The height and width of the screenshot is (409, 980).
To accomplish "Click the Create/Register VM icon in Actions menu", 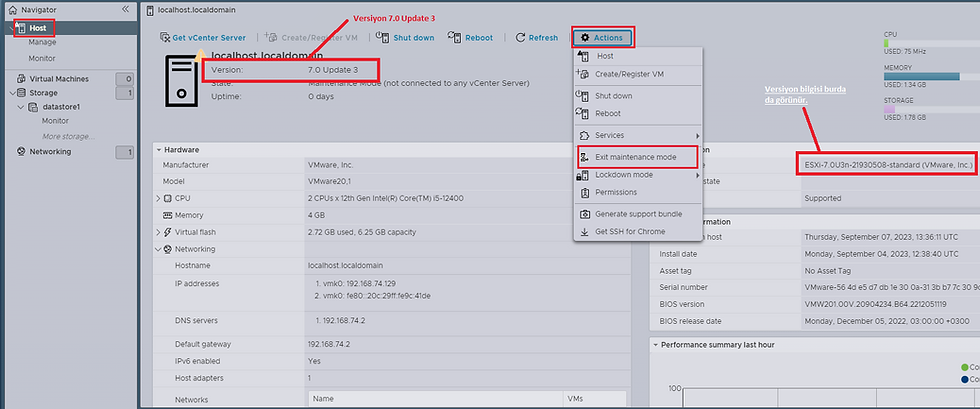I will coord(584,74).
